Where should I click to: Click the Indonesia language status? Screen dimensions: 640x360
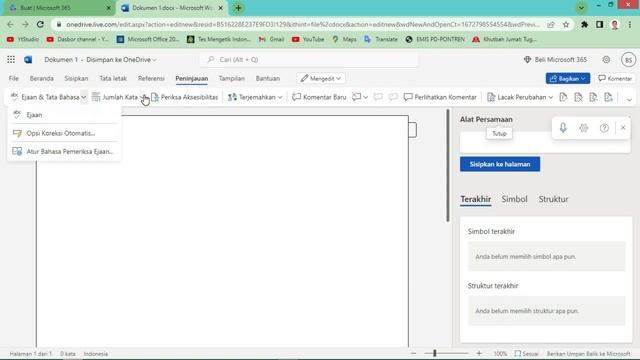[96, 354]
